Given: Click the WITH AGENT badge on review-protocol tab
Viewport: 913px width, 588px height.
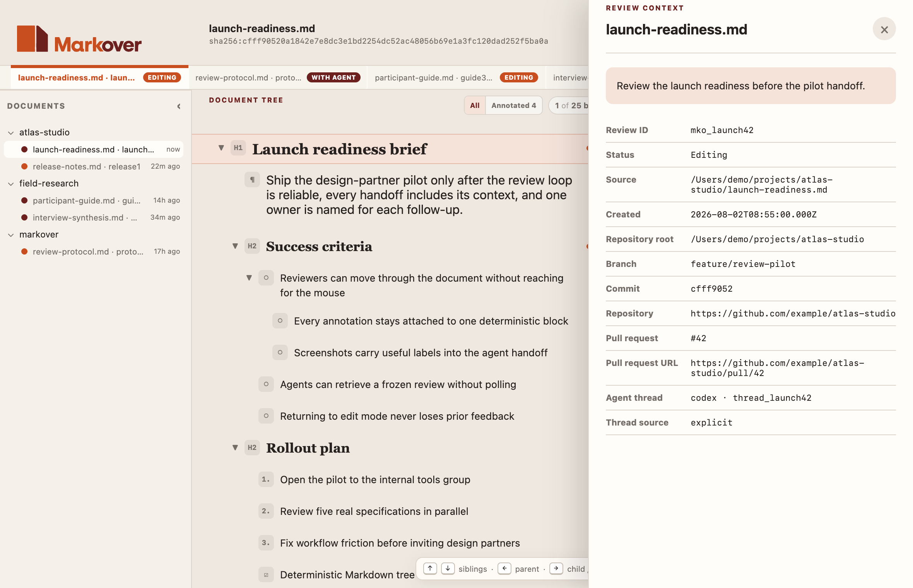Looking at the screenshot, I should (333, 77).
